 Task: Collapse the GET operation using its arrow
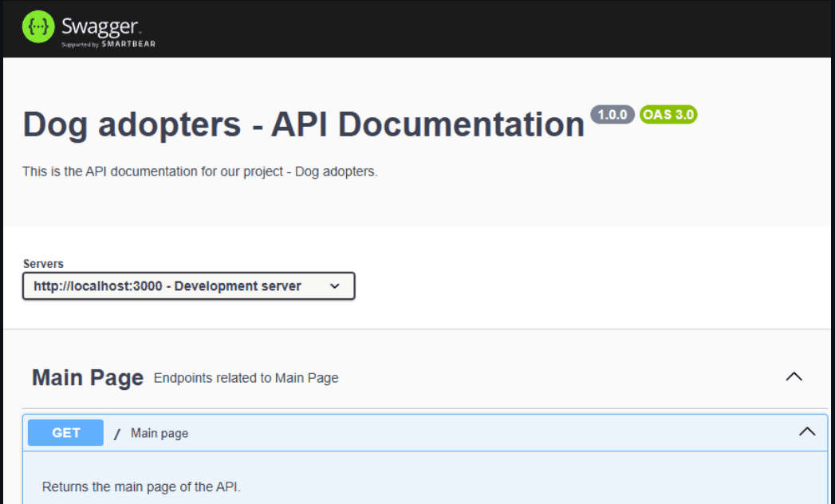807,432
